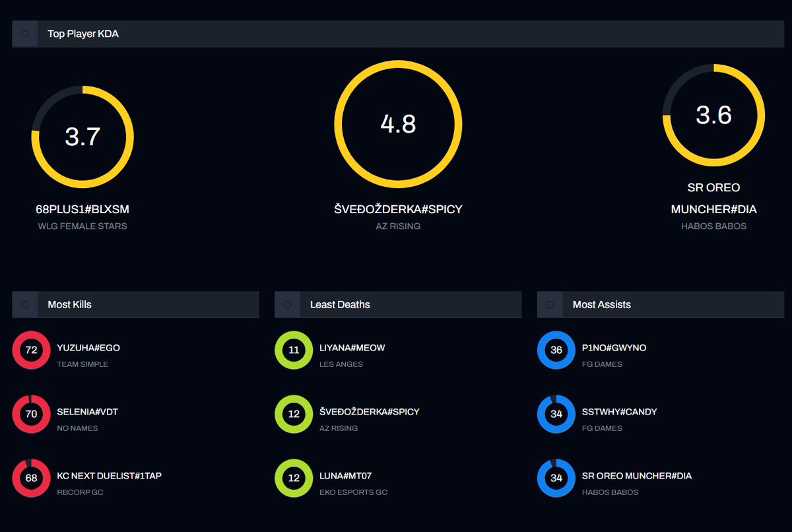792x532 pixels.
Task: Click the circle icon beside Least Deaths
Action: click(287, 305)
